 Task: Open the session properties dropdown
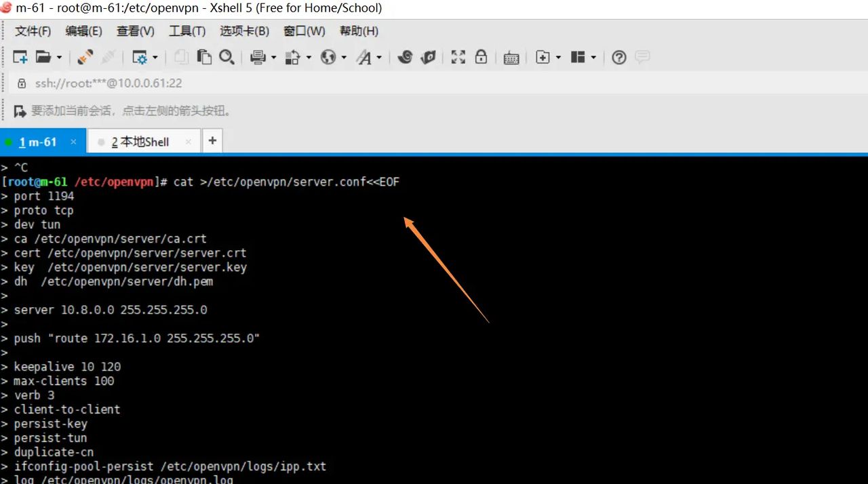click(155, 57)
